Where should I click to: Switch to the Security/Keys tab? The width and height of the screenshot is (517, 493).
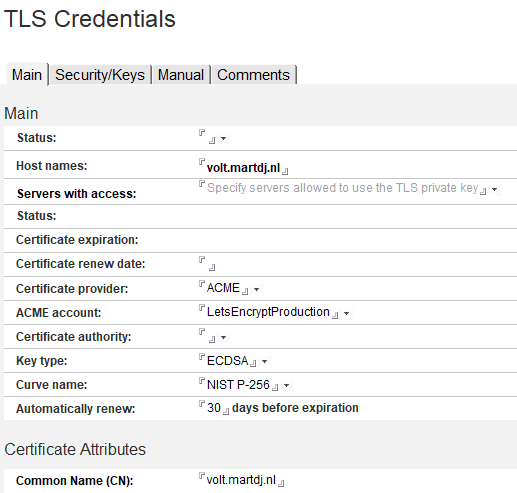pyautogui.click(x=100, y=75)
